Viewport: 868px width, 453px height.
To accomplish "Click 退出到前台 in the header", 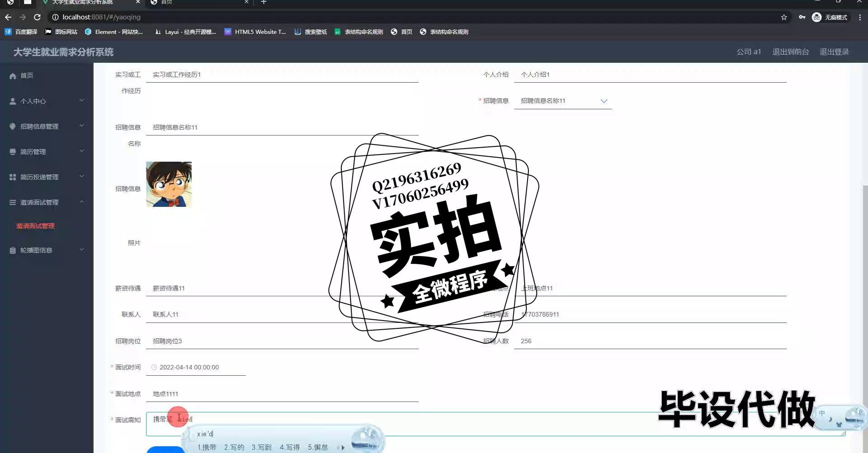I will pyautogui.click(x=790, y=52).
